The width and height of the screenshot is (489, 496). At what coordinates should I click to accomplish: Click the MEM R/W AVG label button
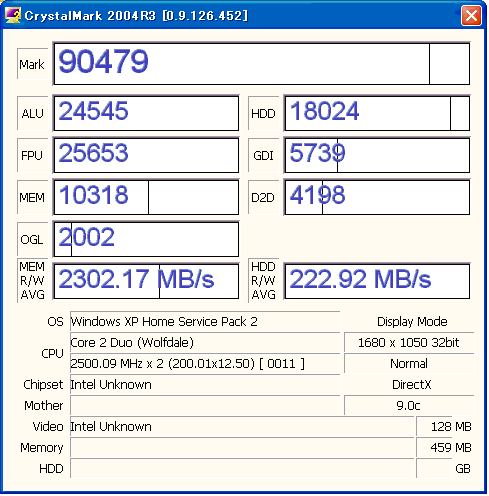click(32, 281)
